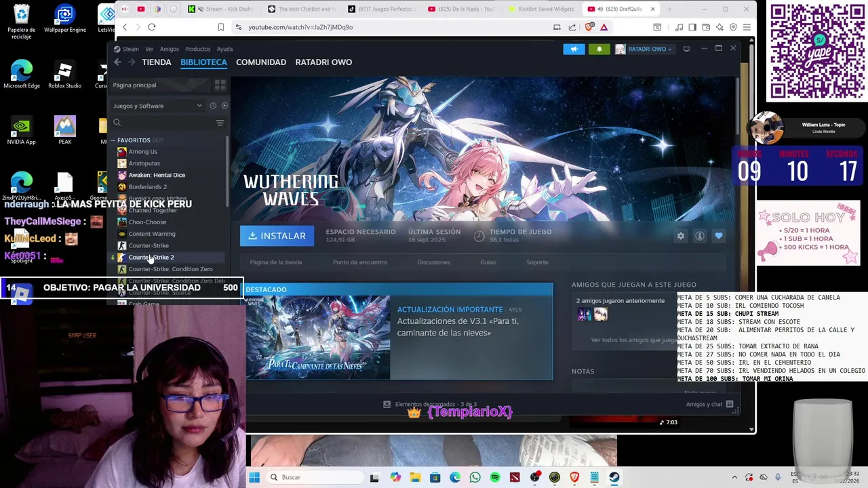Open Punto de encuentro link
The width and height of the screenshot is (868, 488).
[x=360, y=262]
